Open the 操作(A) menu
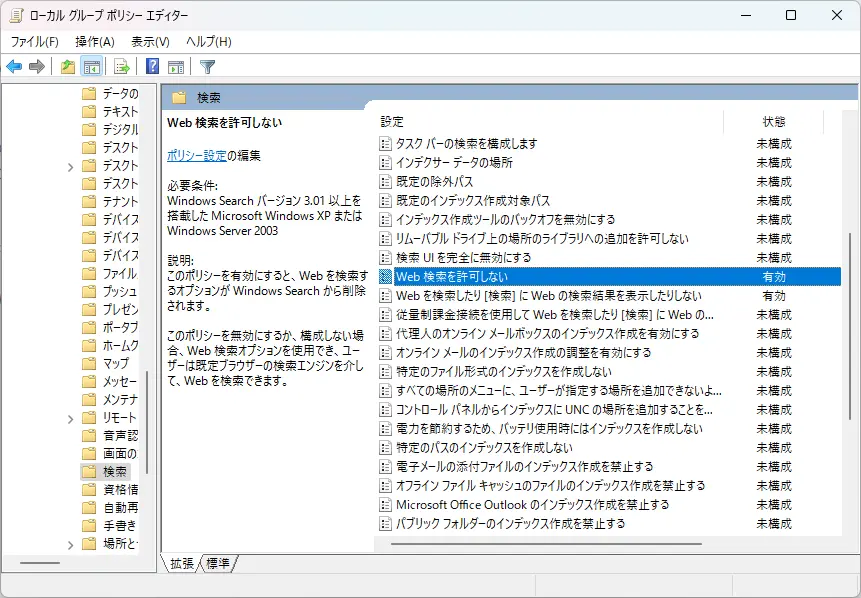Screen dimensions: 861x598 click(95, 42)
